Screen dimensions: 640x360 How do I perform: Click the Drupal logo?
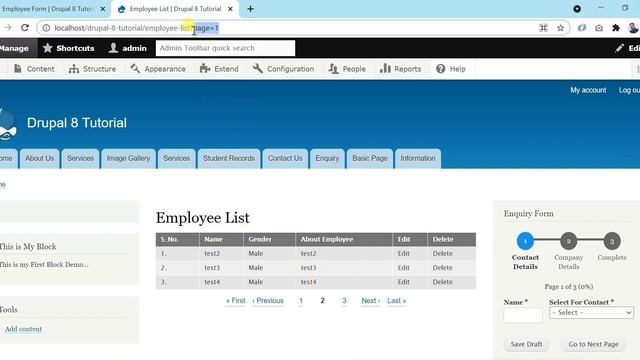point(8,124)
